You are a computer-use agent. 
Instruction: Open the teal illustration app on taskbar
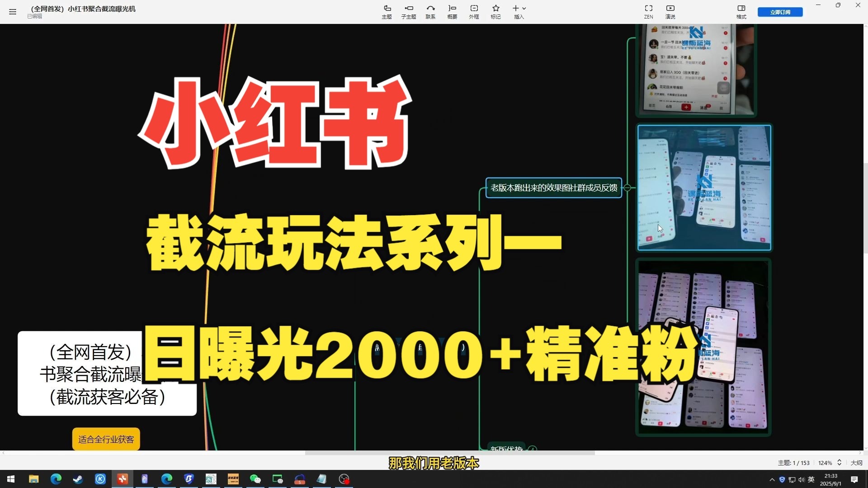(211, 479)
